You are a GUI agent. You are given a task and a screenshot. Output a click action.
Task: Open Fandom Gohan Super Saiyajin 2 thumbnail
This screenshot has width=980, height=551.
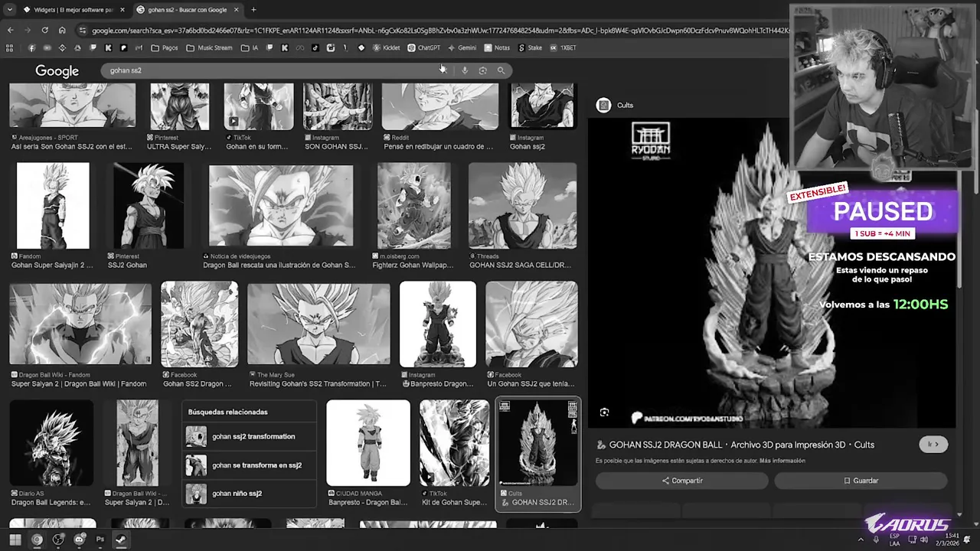pyautogui.click(x=53, y=206)
